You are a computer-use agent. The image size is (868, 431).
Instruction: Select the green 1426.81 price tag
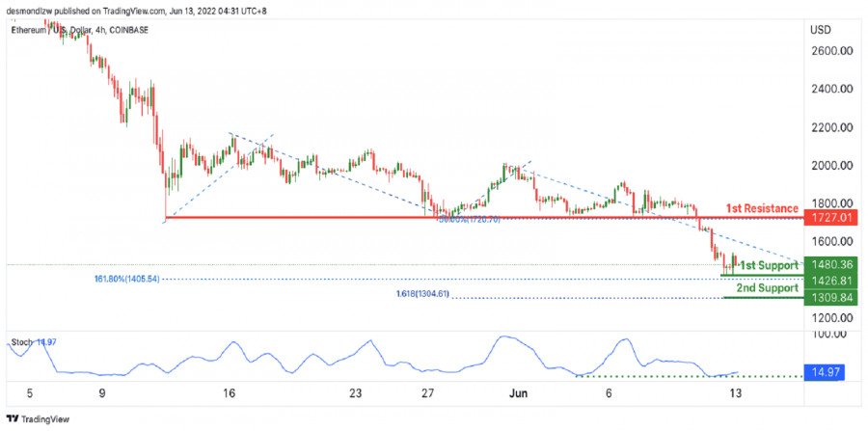[x=830, y=281]
